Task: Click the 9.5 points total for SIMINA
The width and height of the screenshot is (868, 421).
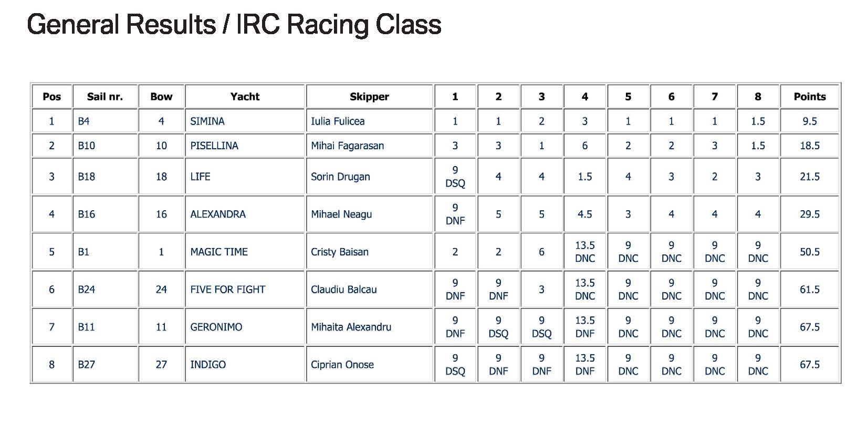Action: [809, 121]
